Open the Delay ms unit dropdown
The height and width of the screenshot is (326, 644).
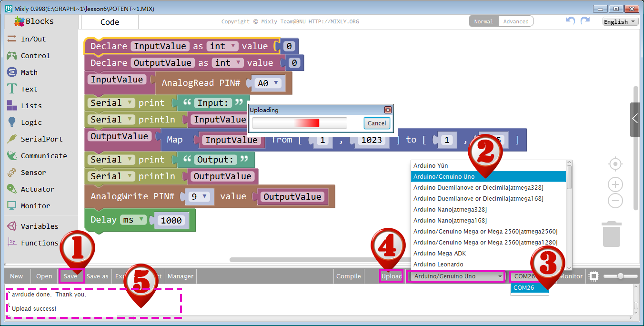(x=133, y=220)
